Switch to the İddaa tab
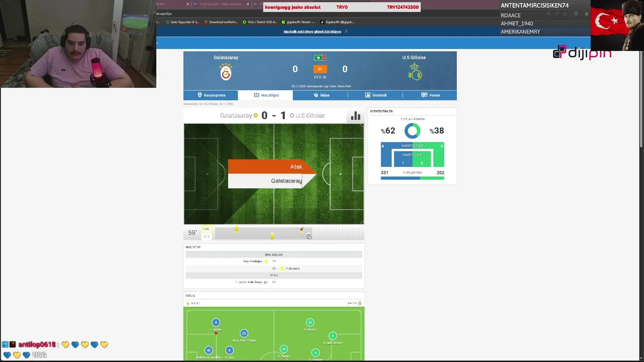The width and height of the screenshot is (644, 362). (x=320, y=95)
